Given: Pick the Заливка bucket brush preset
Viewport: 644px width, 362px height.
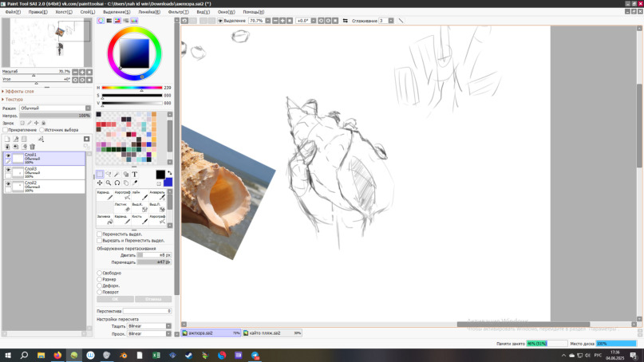Looking at the screenshot, I should click(x=104, y=220).
